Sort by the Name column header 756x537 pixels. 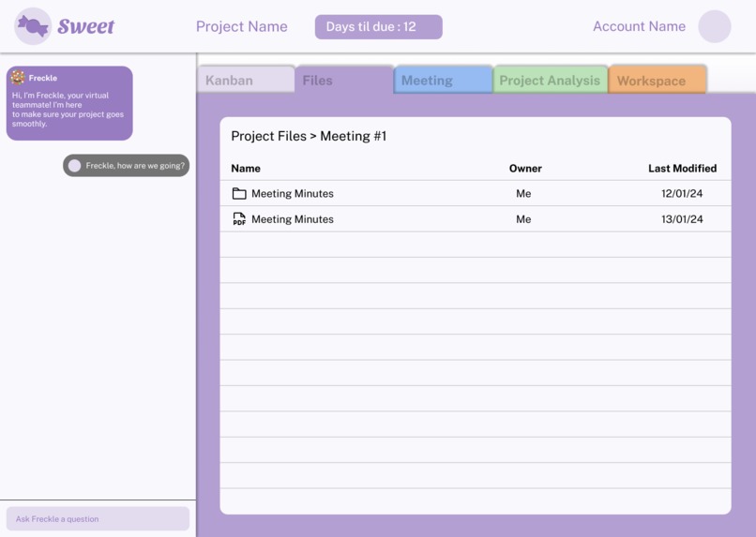(x=246, y=169)
